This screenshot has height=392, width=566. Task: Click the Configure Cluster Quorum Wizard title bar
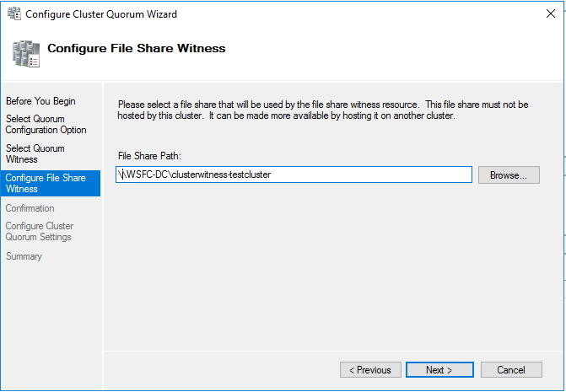point(253,14)
